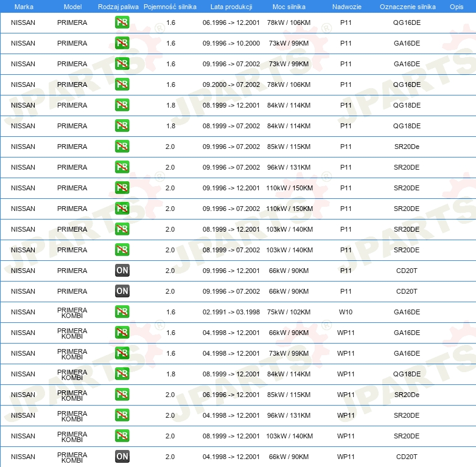This screenshot has width=476, height=467.
Task: Click SR20De engine code in the P11 85kW row
Action: click(407, 147)
